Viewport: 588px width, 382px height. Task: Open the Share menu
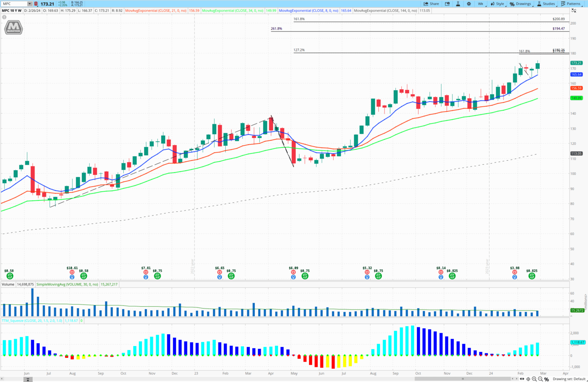coord(431,4)
